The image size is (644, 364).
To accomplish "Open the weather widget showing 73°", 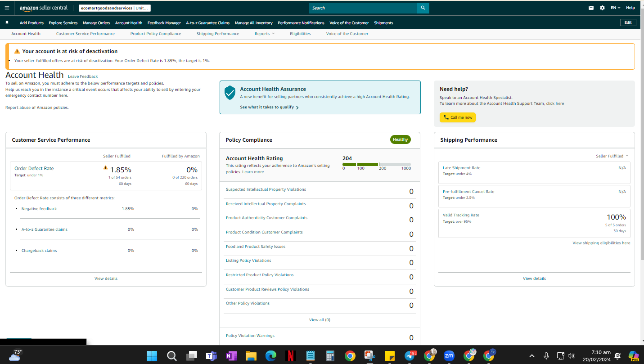I will pos(15,355).
